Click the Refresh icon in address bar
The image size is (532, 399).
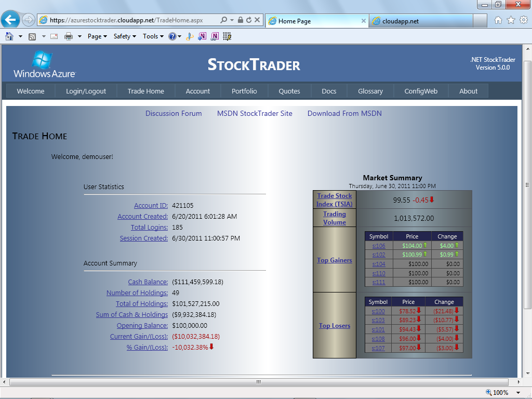249,20
